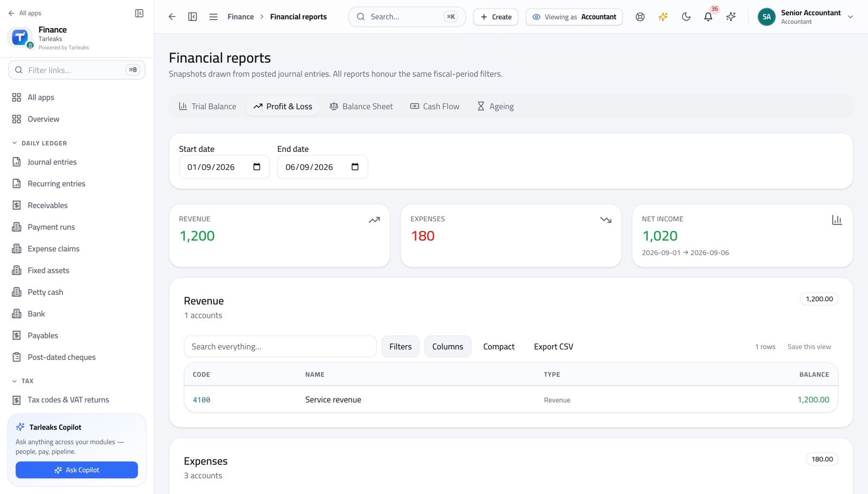Click the Ask Copilot button
Image resolution: width=868 pixels, height=494 pixels.
pyautogui.click(x=76, y=470)
